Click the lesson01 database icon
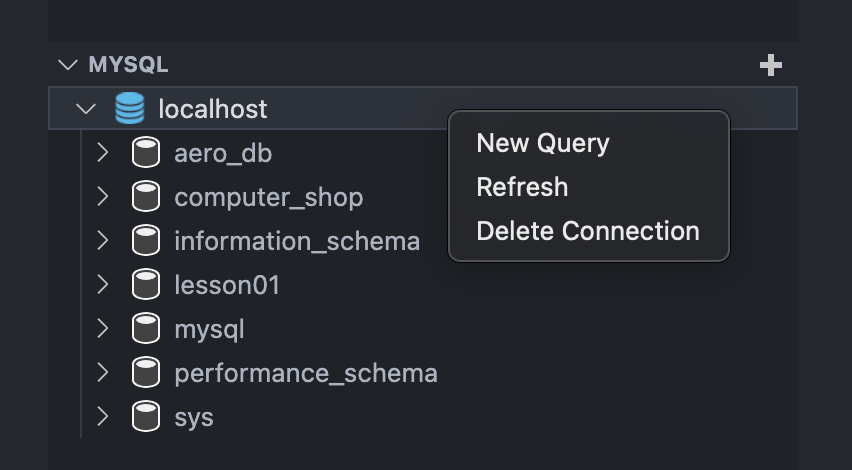This screenshot has width=852, height=470. click(146, 285)
